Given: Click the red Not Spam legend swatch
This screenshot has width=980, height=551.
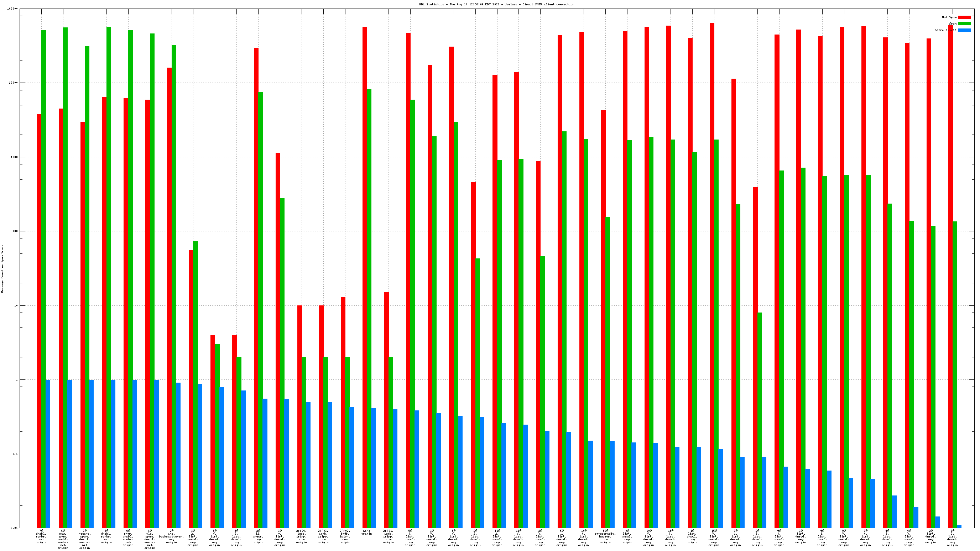Looking at the screenshot, I should click(964, 17).
